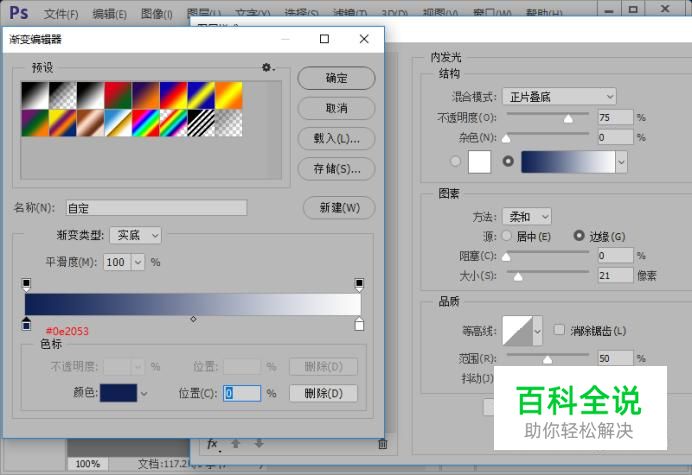Viewport: 692px width, 475px height.
Task: Open 等高线 contour picker arrow
Action: (538, 331)
